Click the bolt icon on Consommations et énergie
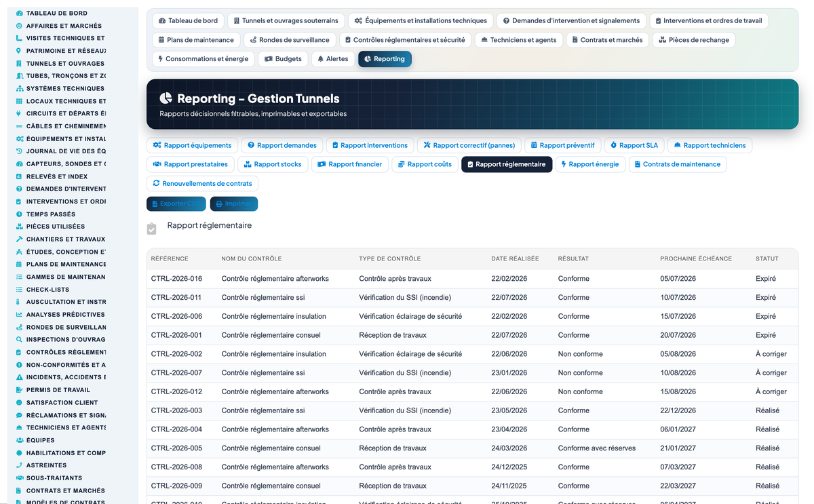 coord(161,59)
